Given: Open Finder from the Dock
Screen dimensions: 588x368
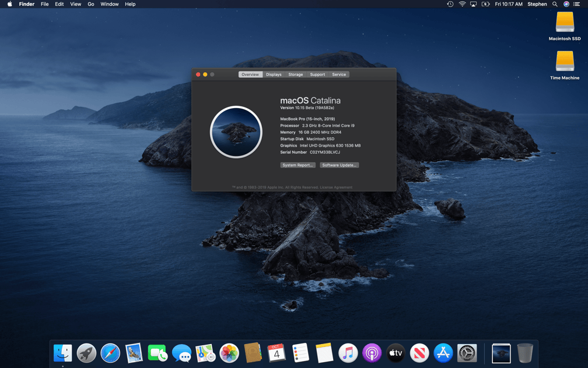Looking at the screenshot, I should point(62,353).
